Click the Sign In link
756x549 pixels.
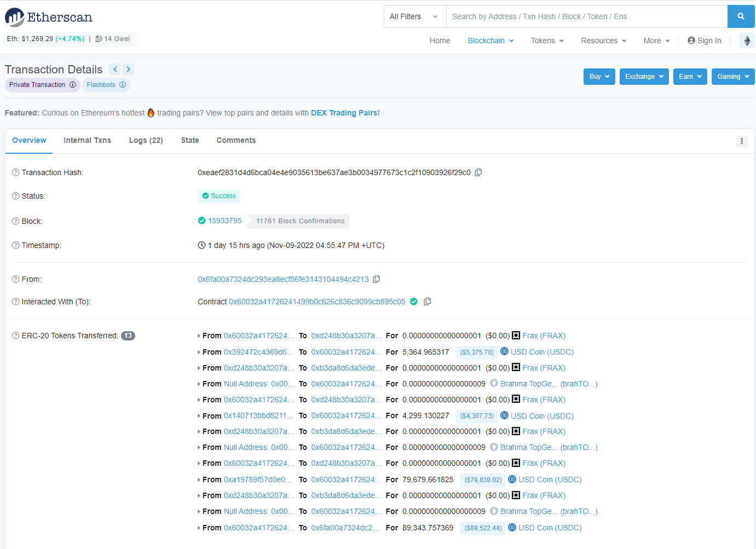coord(705,41)
